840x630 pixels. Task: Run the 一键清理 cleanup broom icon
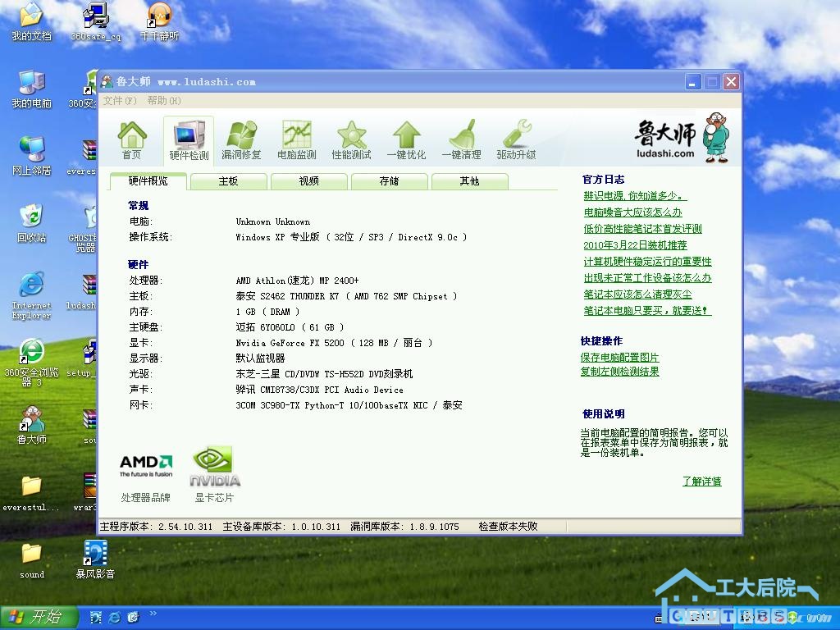461,139
